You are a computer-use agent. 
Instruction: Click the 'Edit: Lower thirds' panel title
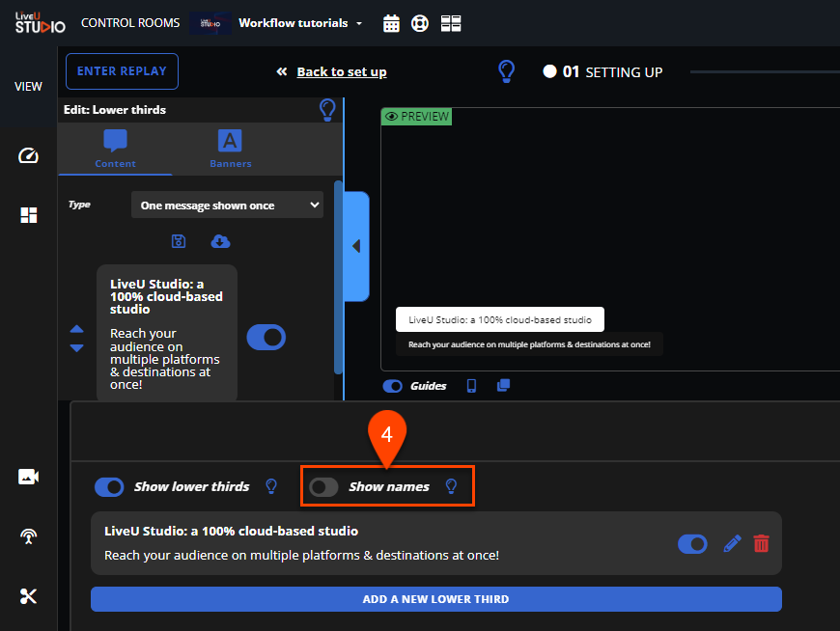point(115,110)
